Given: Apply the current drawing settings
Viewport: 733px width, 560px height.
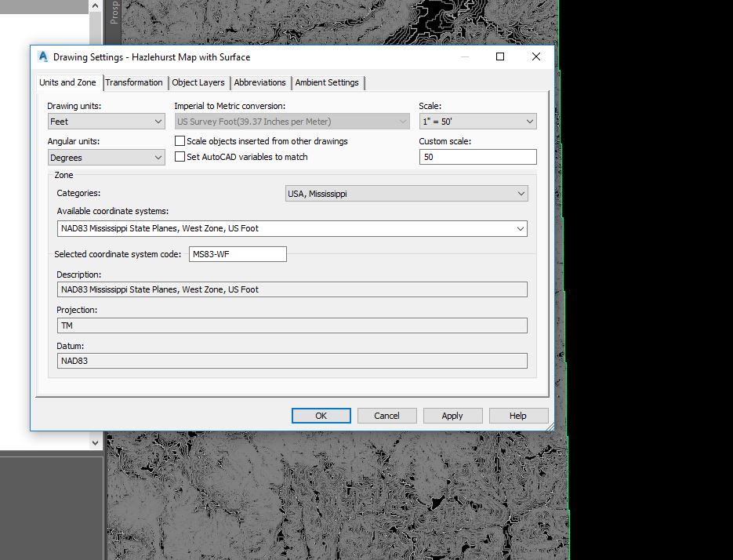Looking at the screenshot, I should point(452,415).
